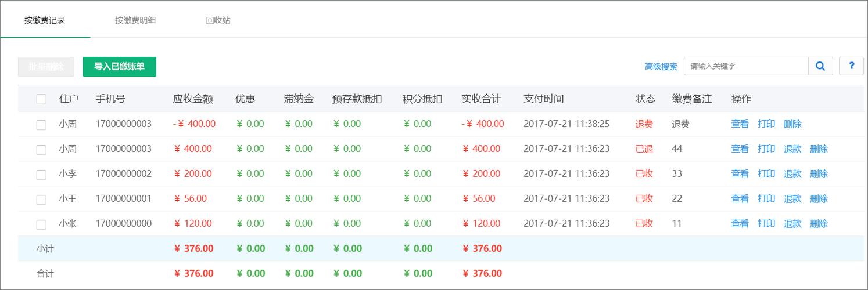868x290 pixels.
Task: View 小李's payment record via 查看
Action: coord(740,174)
